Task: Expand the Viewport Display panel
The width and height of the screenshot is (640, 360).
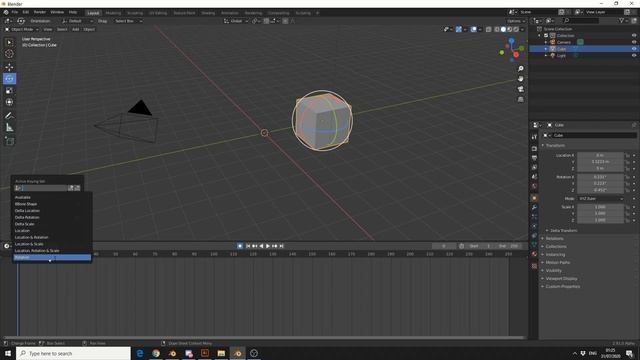Action: [561, 278]
